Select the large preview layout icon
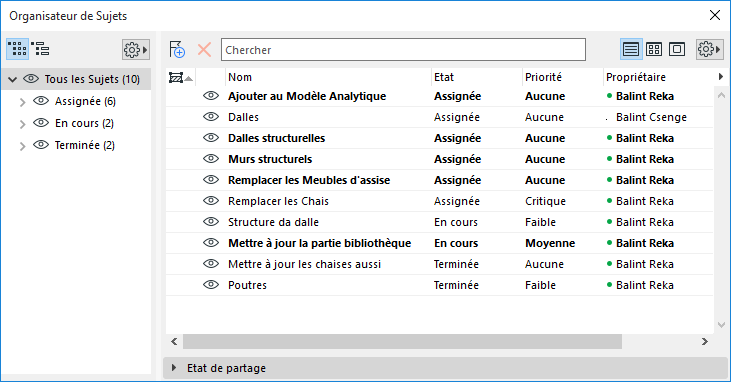The height and width of the screenshot is (382, 731). tap(677, 49)
